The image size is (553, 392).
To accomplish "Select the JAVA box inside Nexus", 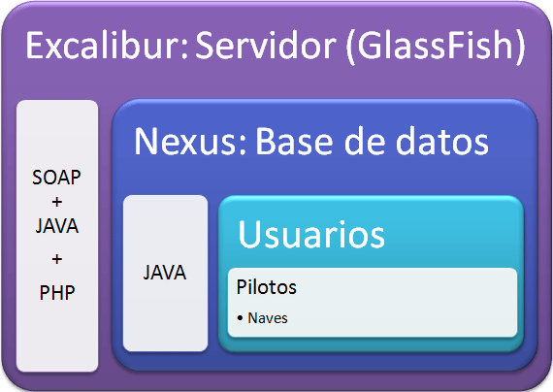I will pos(165,273).
